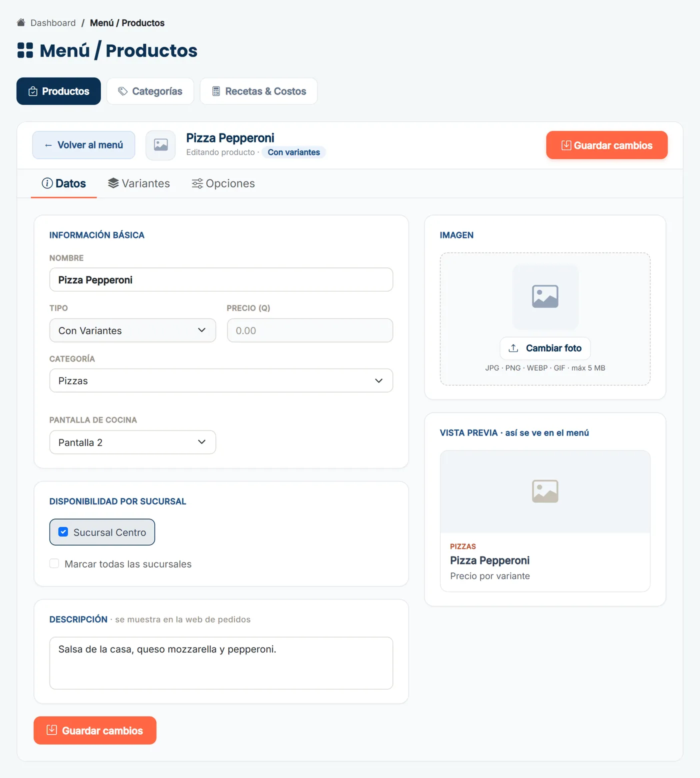Click the product image placeholder icon beside Pizza Pepperoni header
The height and width of the screenshot is (778, 700).
coord(160,145)
